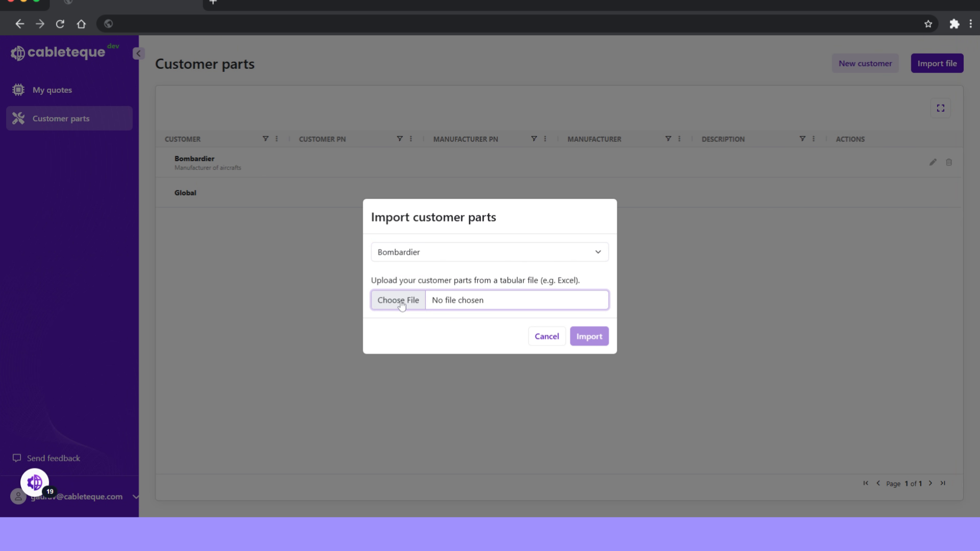The image size is (980, 551).
Task: Open the Customer column filter funnel
Action: click(x=265, y=138)
